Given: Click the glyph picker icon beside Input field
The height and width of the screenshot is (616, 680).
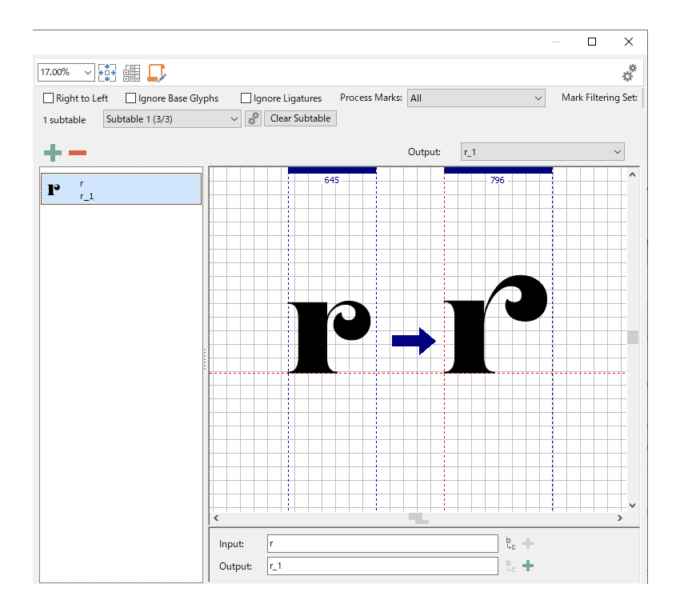Looking at the screenshot, I should pos(510,543).
